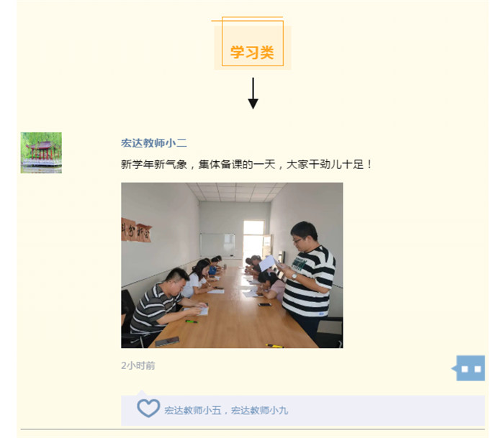Open the 宏达教师小二 profile name
The width and height of the screenshot is (504, 438).
click(154, 143)
